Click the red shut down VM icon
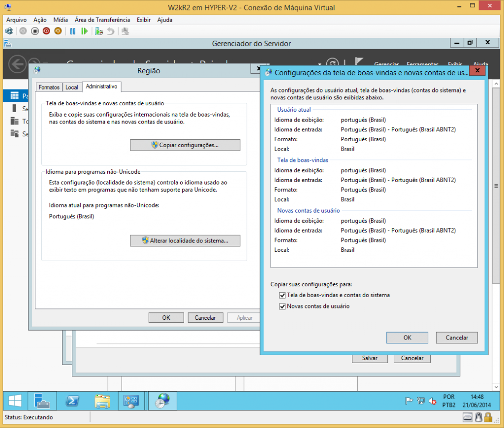 click(46, 31)
